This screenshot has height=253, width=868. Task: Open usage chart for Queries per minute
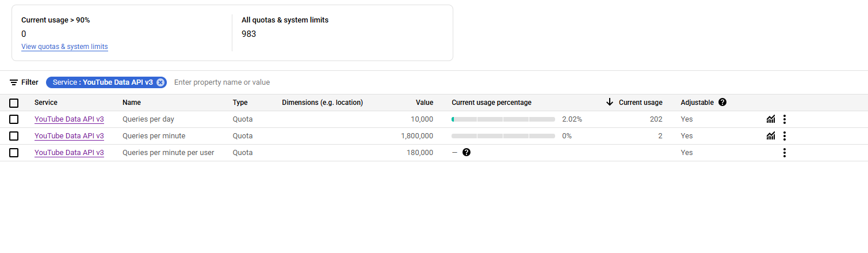[x=771, y=136]
